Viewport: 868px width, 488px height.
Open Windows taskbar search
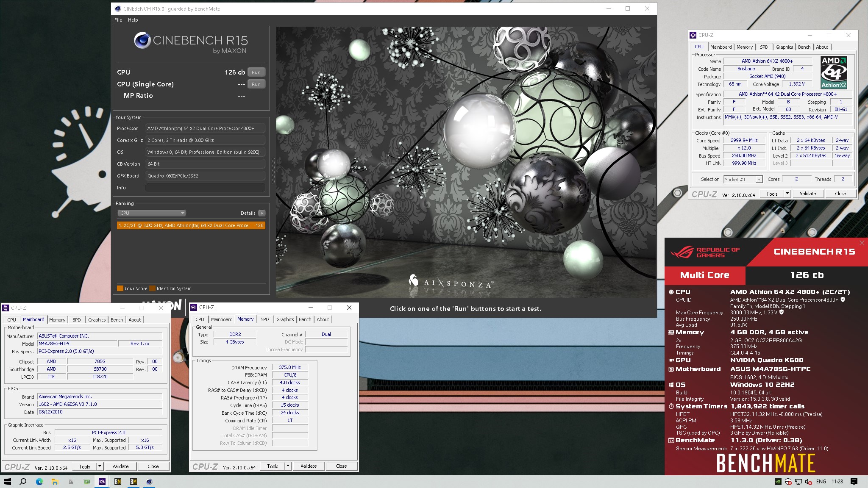click(x=23, y=482)
